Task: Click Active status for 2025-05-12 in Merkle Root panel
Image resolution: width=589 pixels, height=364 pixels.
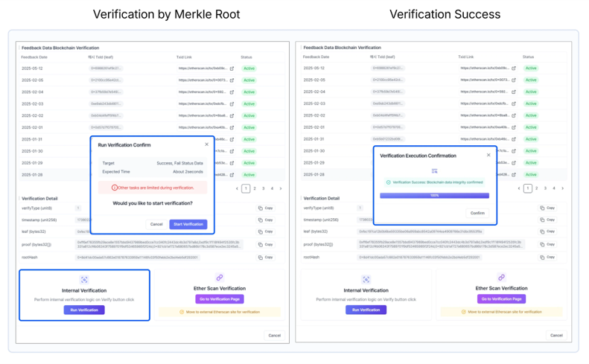Action: click(249, 68)
